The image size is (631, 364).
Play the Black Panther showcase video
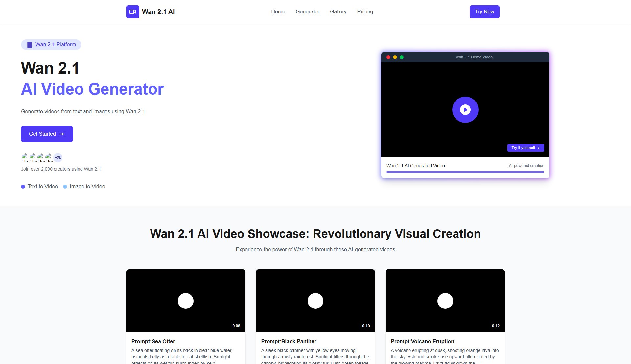tap(315, 301)
